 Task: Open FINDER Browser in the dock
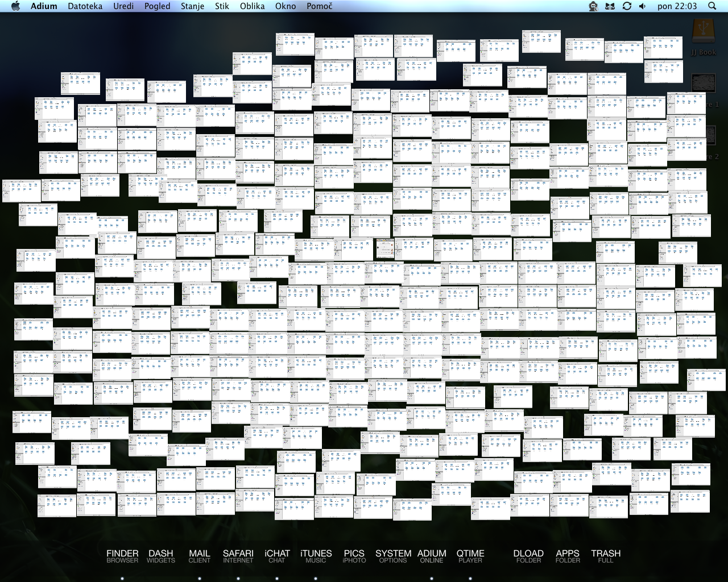[122, 556]
